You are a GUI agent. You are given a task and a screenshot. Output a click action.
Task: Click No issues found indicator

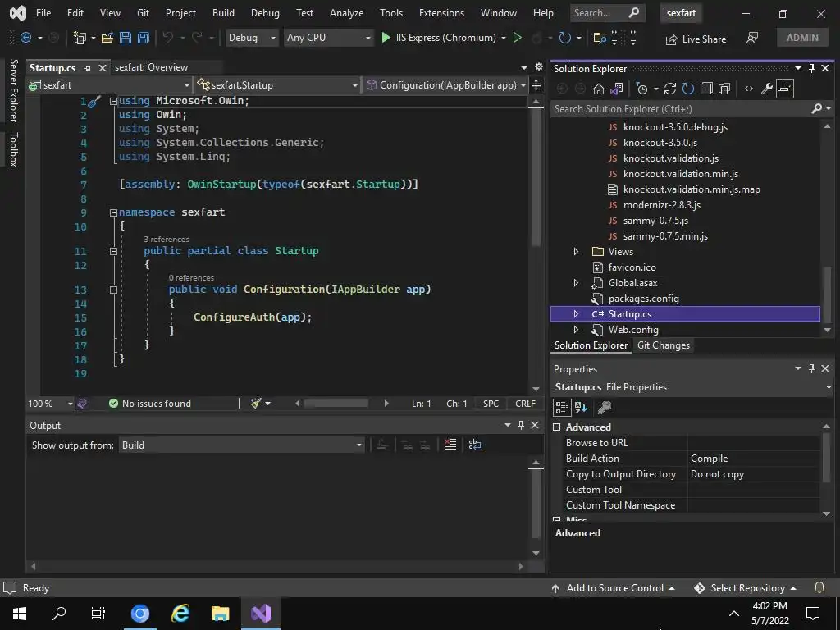coord(150,404)
